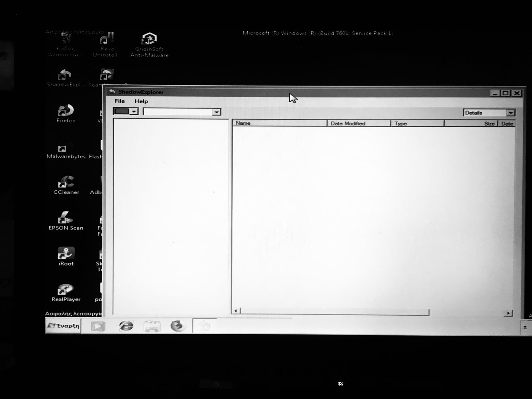Click the last Date column header

coord(506,123)
